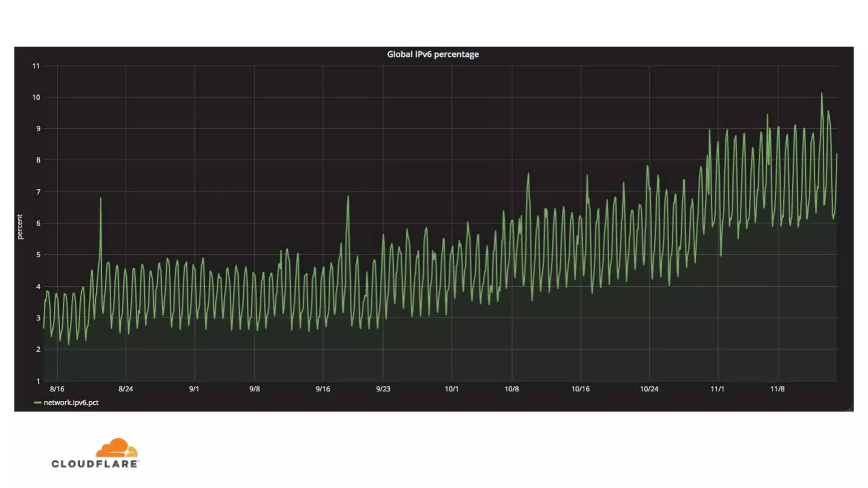Click the green legend color swatch
The height and width of the screenshot is (488, 868).
coord(38,402)
